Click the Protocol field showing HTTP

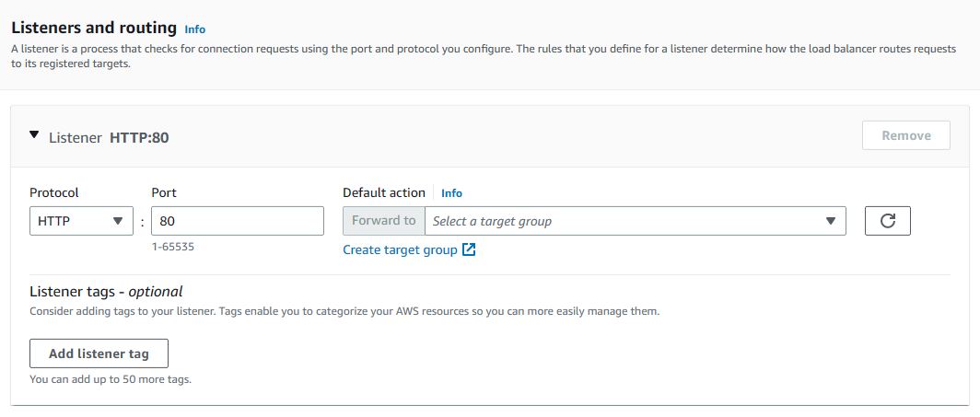(81, 221)
